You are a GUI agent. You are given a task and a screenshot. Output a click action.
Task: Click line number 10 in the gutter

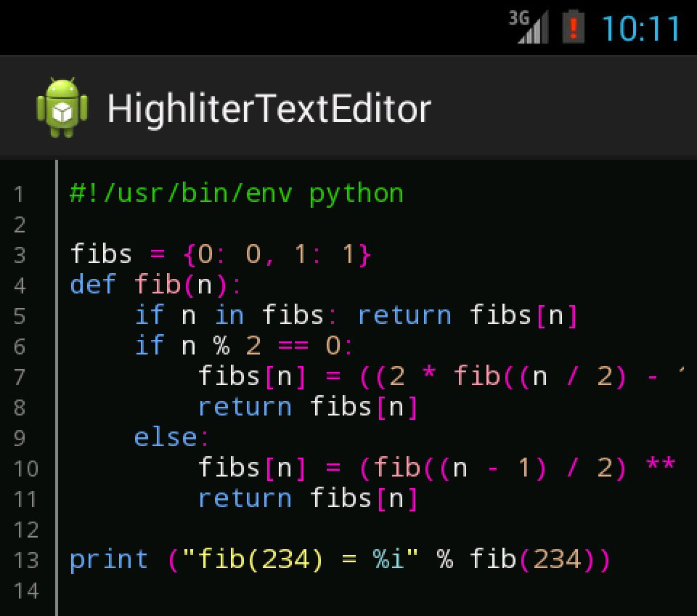[25, 469]
